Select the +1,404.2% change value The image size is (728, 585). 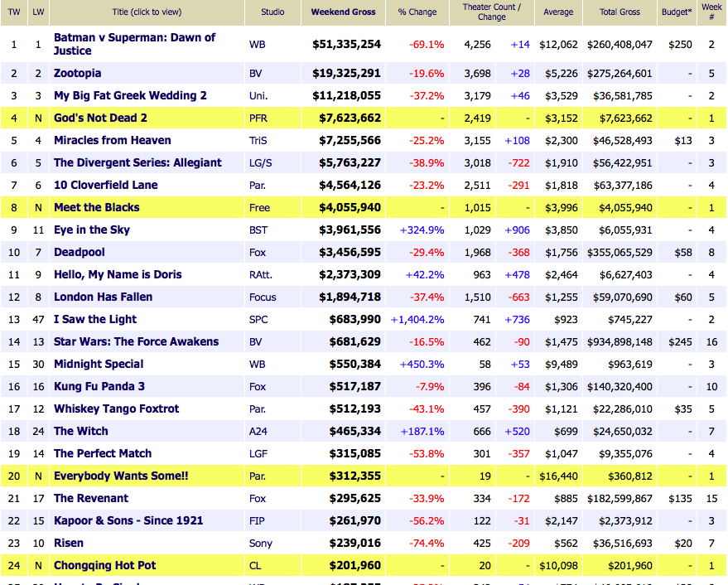(417, 319)
